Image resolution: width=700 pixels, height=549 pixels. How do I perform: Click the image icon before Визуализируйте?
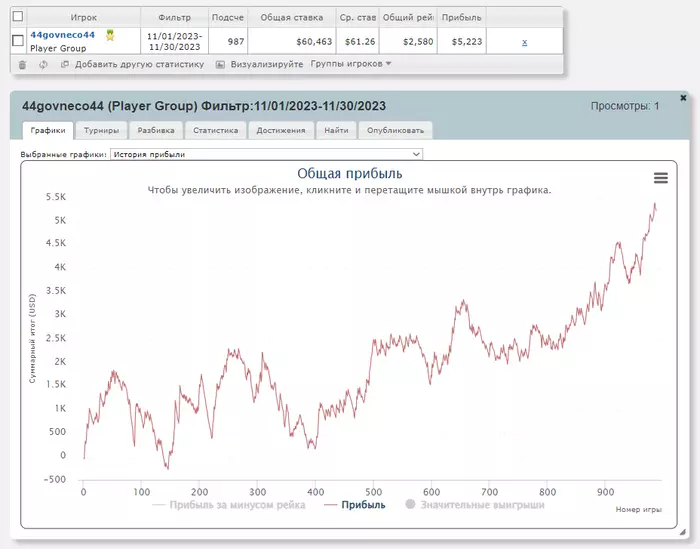click(x=220, y=64)
